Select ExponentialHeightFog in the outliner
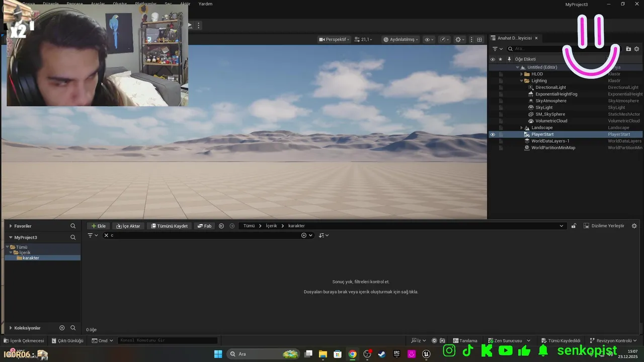Screen dimensions: 644x362 tap(556, 94)
